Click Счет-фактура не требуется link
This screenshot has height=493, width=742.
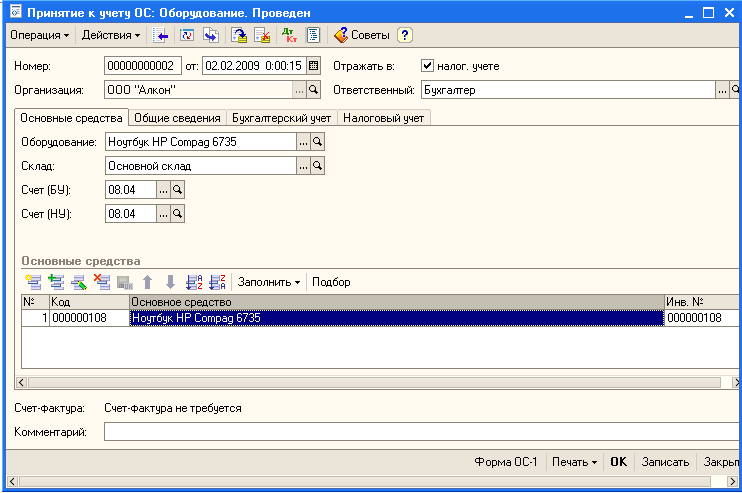coord(173,408)
